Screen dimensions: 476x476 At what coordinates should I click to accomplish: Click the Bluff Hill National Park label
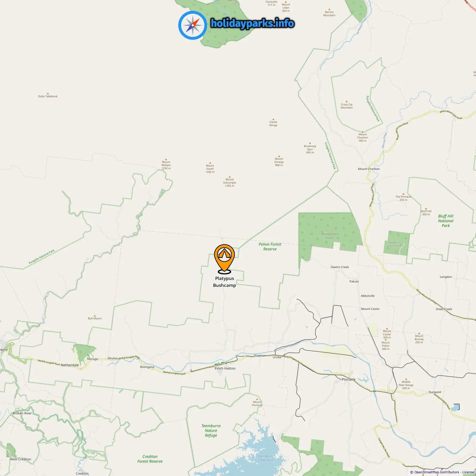pos(446,221)
